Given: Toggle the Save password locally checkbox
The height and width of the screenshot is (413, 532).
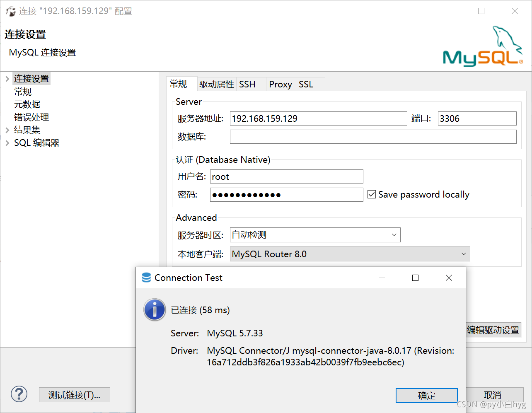Looking at the screenshot, I should 372,195.
